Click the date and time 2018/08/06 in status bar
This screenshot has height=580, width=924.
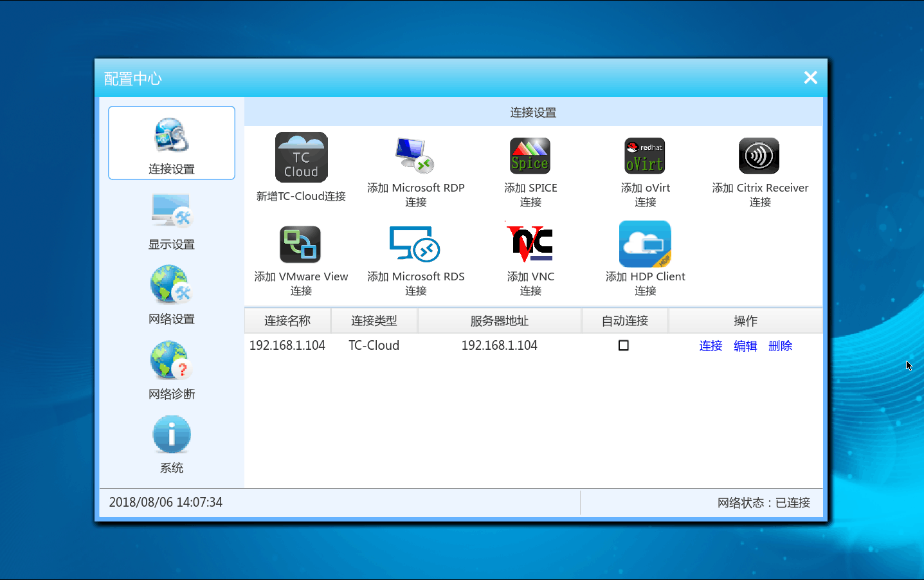click(x=166, y=502)
